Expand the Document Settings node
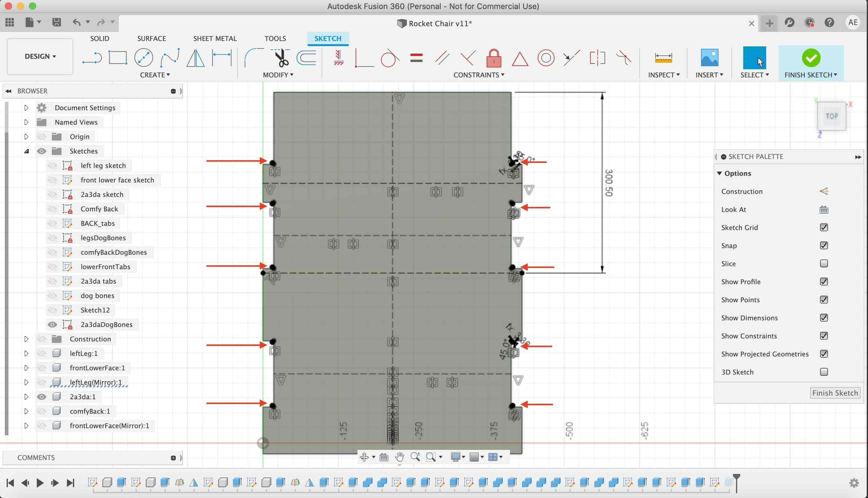Viewport: 868px width, 498px height. click(26, 108)
